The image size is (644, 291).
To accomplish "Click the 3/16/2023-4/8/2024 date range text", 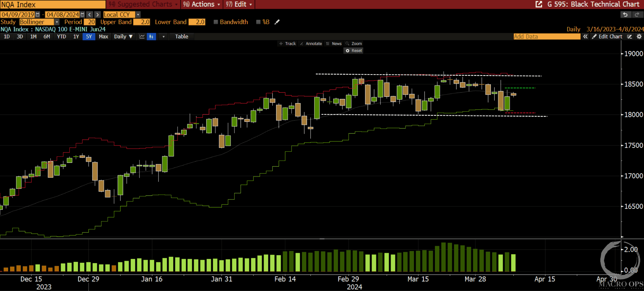I will pos(615,29).
